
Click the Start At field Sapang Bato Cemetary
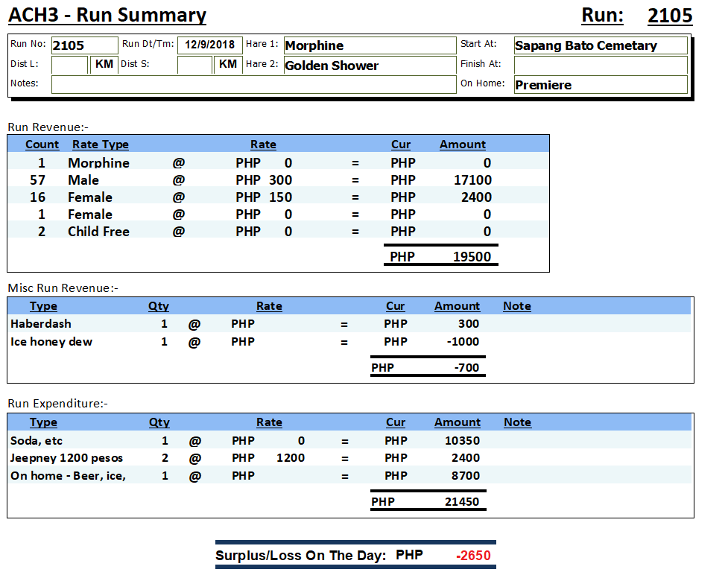click(600, 45)
